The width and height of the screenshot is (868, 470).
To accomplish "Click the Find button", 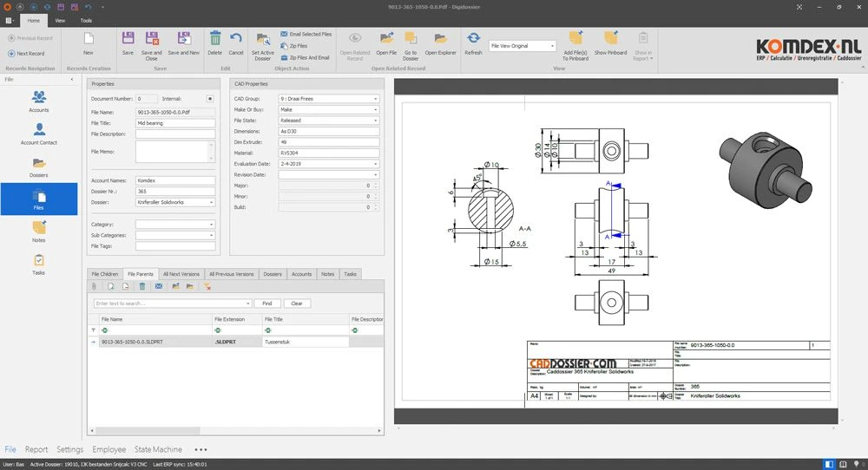I will 266,304.
